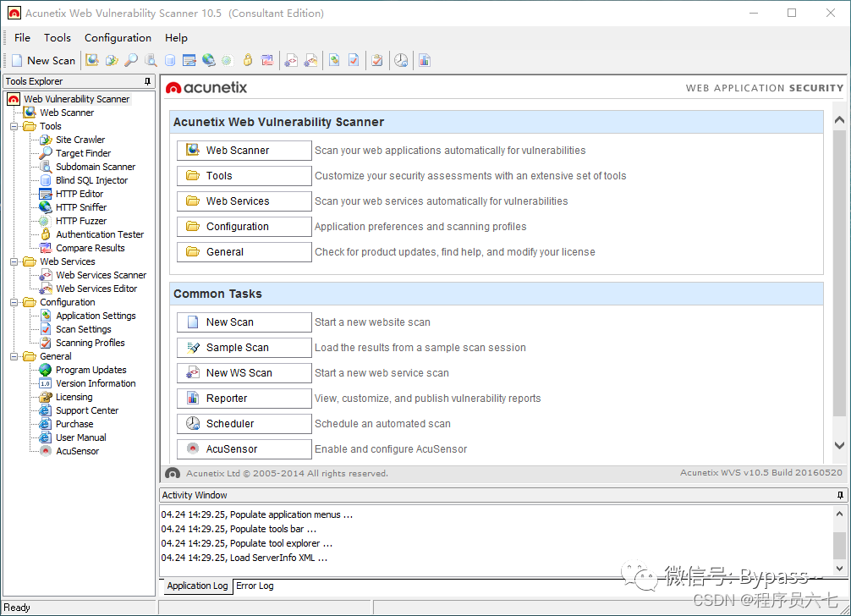Open Scheduler clock toolbar icon
Viewport: 851px width, 616px height.
[x=401, y=60]
